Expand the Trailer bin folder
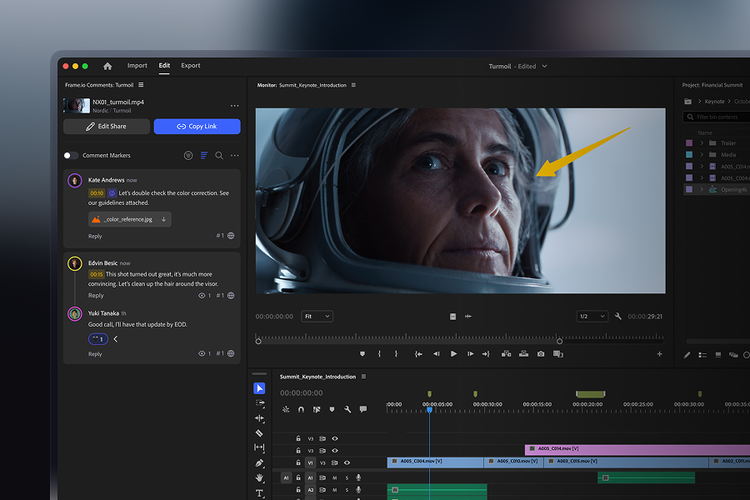 (702, 143)
